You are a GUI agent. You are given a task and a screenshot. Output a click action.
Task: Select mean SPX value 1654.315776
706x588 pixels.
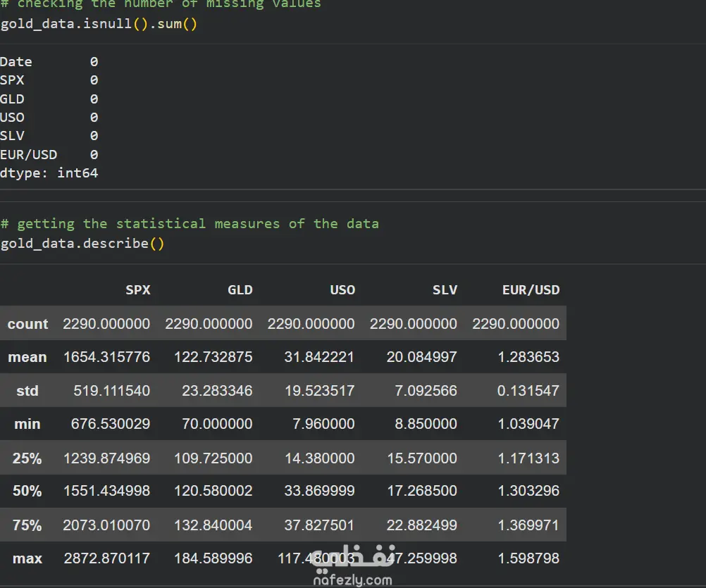(106, 357)
